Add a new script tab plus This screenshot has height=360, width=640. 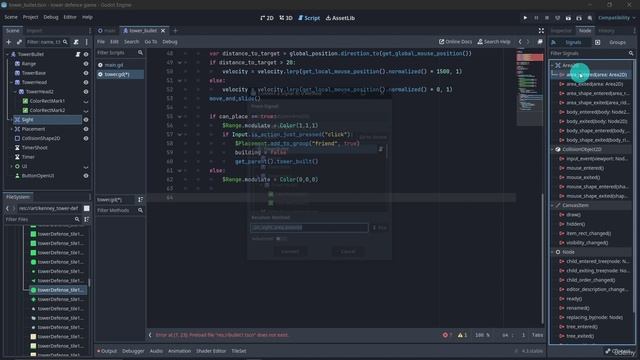tap(175, 31)
